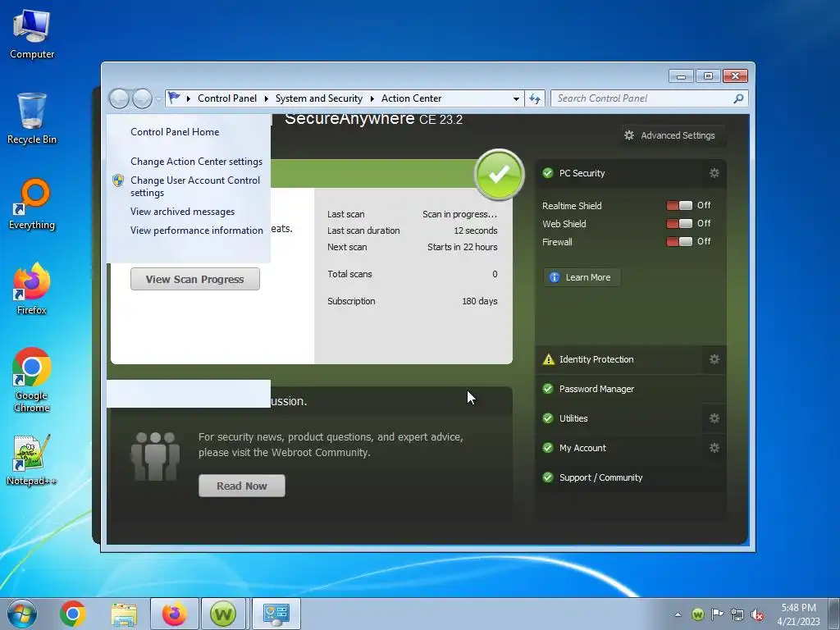Open View performance information link
Viewport: 840px width, 630px height.
point(197,231)
